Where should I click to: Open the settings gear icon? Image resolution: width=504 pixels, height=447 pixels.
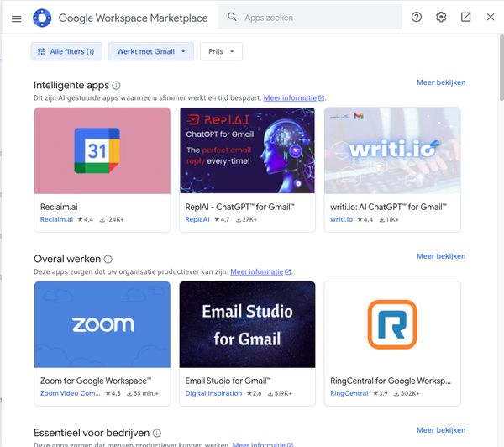441,17
